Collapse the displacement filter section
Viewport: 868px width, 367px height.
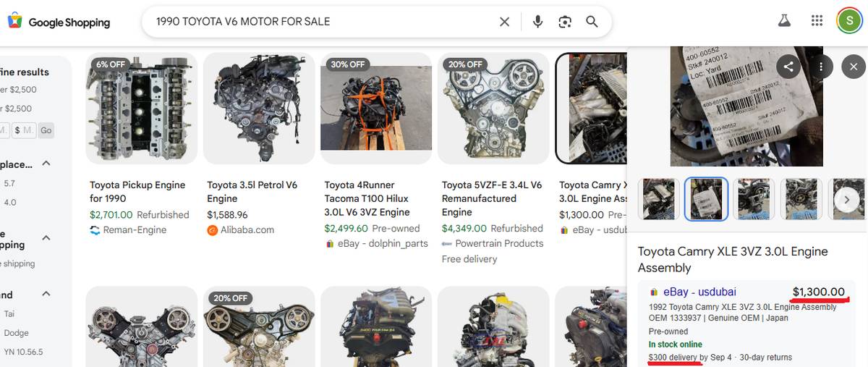click(x=46, y=164)
